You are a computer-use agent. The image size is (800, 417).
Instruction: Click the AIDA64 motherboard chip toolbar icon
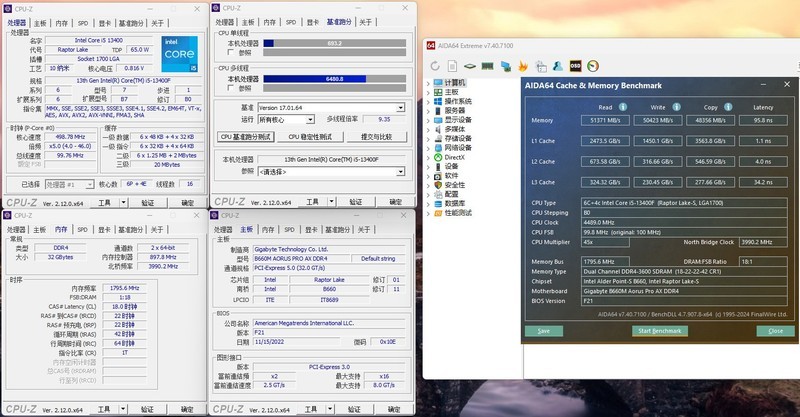[x=469, y=66]
